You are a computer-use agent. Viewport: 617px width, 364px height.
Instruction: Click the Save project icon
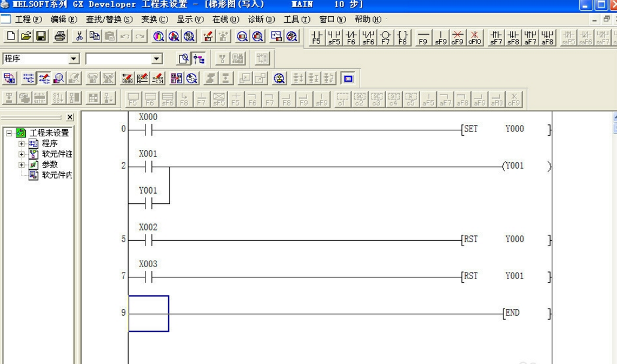[41, 36]
